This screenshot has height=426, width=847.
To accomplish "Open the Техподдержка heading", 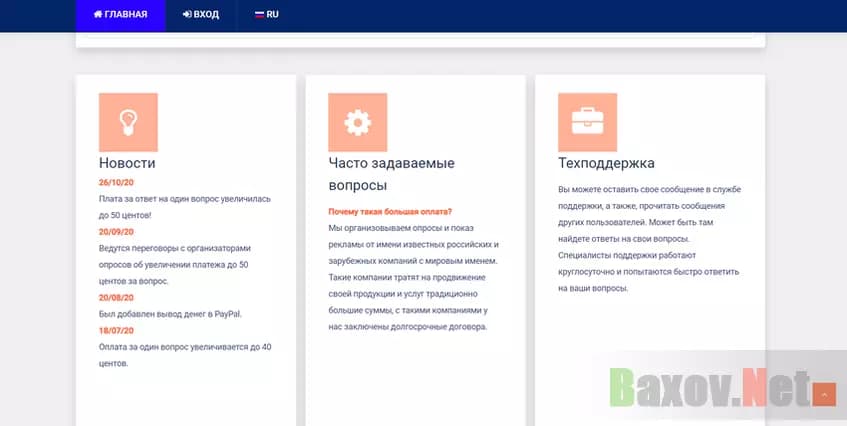I will [606, 163].
